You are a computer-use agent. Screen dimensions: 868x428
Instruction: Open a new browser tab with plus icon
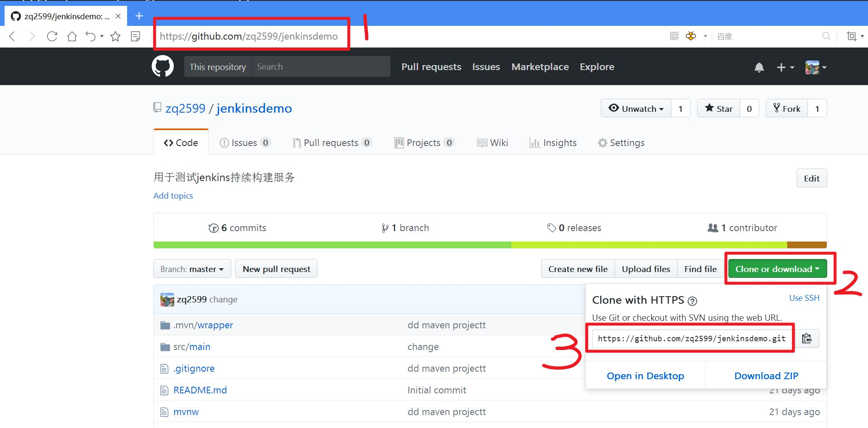point(139,16)
